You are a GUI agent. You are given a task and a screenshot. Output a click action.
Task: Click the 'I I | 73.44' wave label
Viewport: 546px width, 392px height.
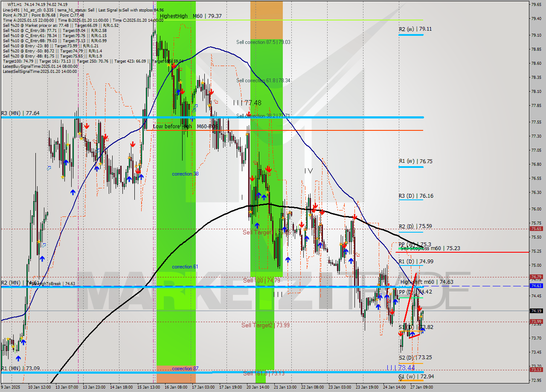pyautogui.click(x=401, y=367)
